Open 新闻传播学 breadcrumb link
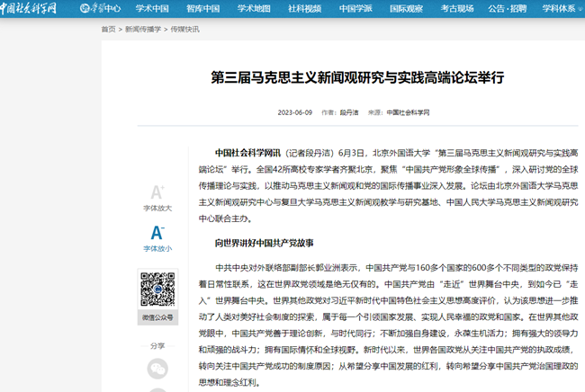Viewport: 585px width, 392px height. tap(143, 29)
